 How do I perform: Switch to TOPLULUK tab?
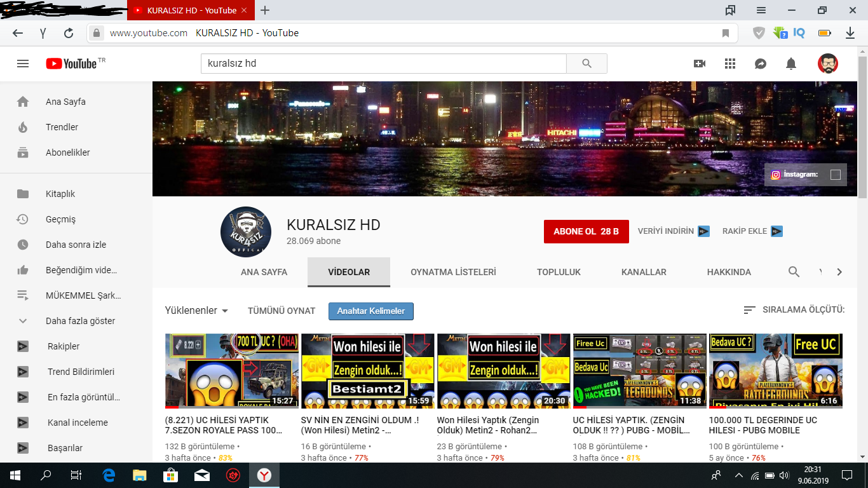[x=559, y=272]
